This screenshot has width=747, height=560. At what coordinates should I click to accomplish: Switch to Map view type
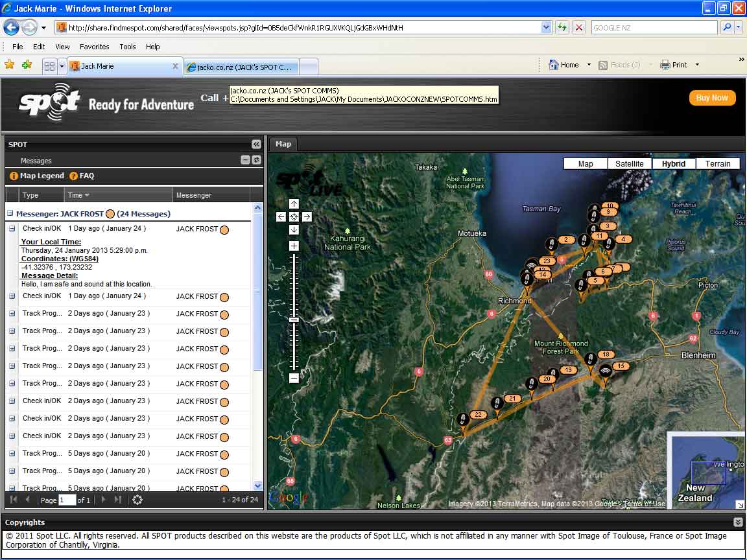(586, 164)
